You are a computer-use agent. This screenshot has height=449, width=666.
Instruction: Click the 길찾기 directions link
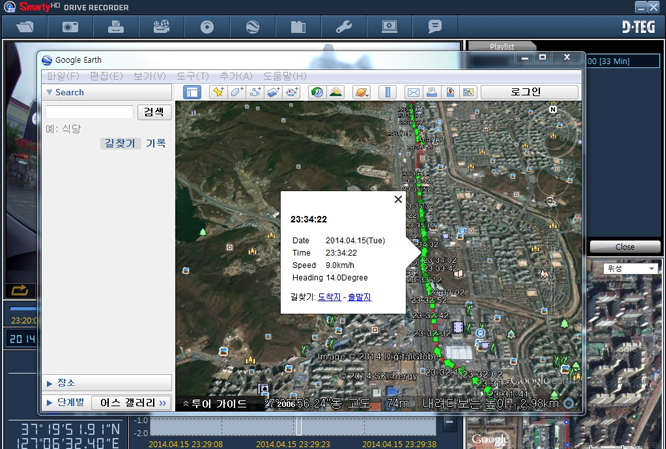tap(120, 143)
